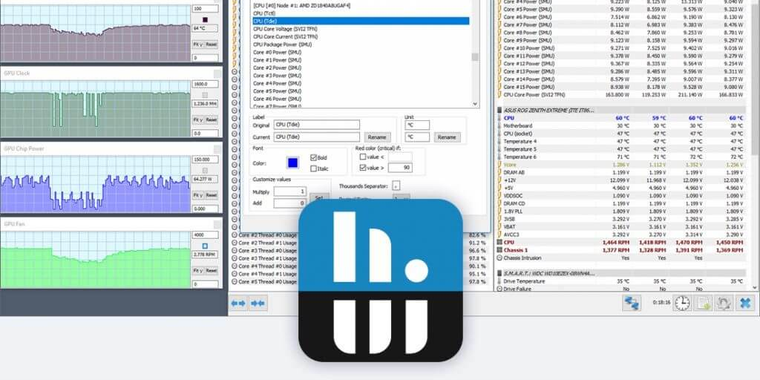Click GPU Fan maximum field 4000
760x380 pixels.
click(x=205, y=235)
